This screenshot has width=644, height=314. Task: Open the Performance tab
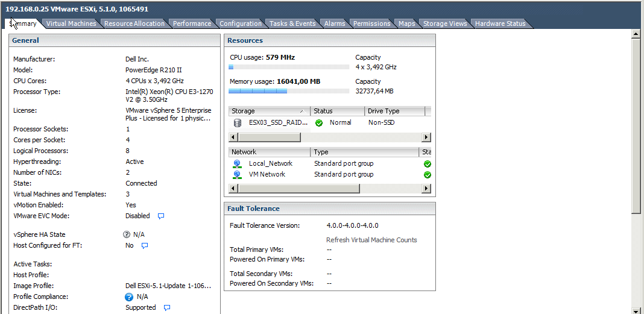pyautogui.click(x=192, y=24)
